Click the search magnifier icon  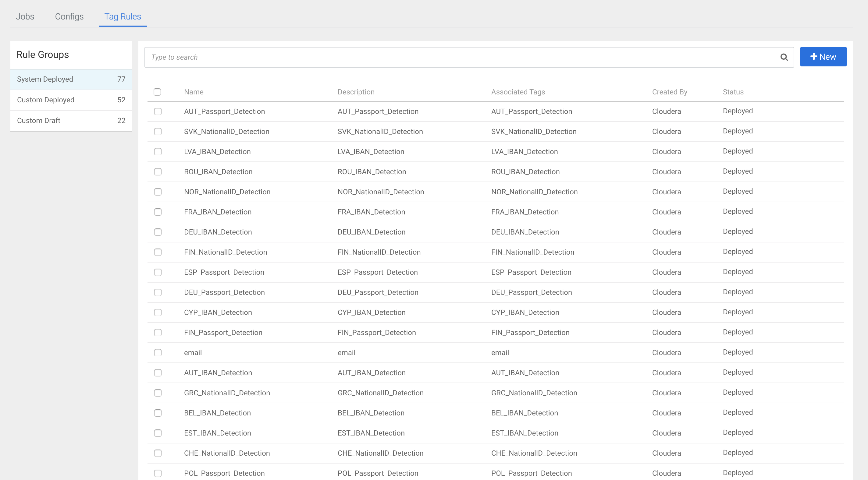pyautogui.click(x=784, y=57)
